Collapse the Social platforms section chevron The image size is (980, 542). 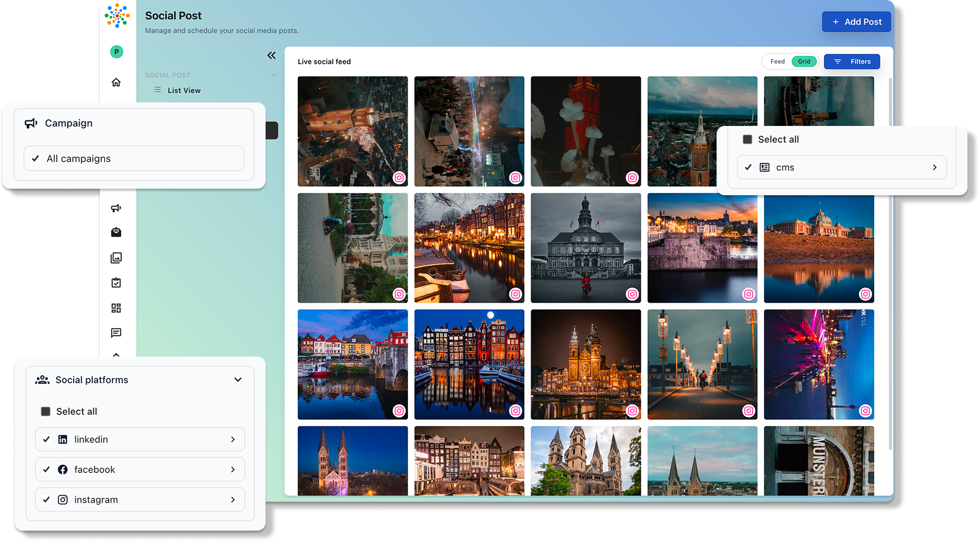[238, 380]
